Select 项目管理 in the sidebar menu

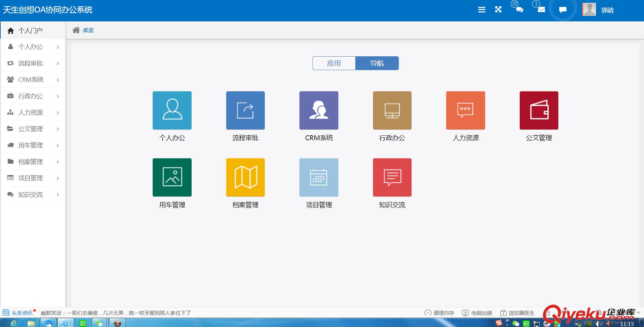[33, 178]
